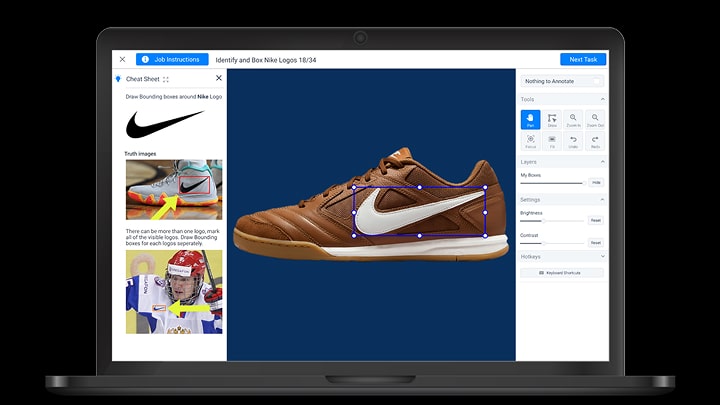720x405 pixels.
Task: Click the Fit to screen tool
Action: [552, 142]
